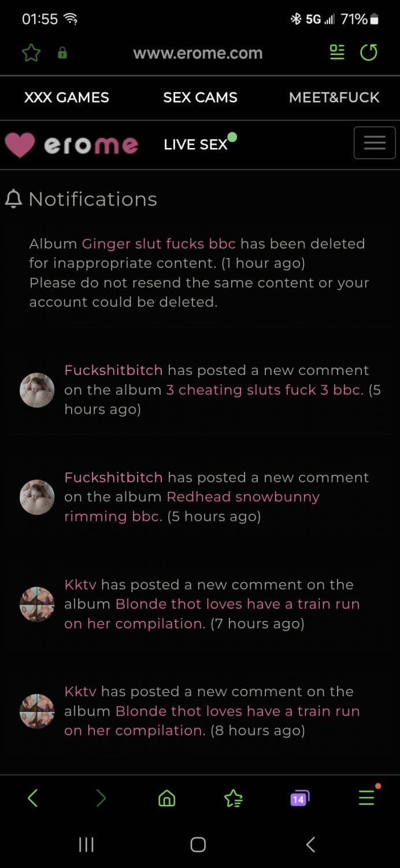Tap the bookmark star in address bar
400x868 pixels.
coord(31,53)
